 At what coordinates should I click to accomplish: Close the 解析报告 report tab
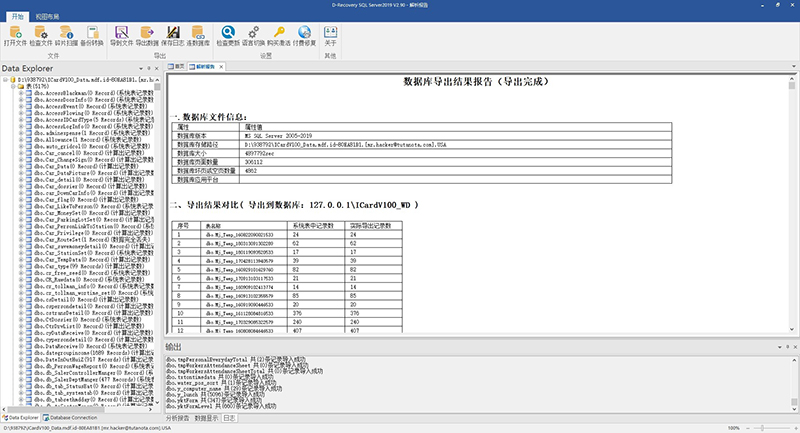pos(221,67)
